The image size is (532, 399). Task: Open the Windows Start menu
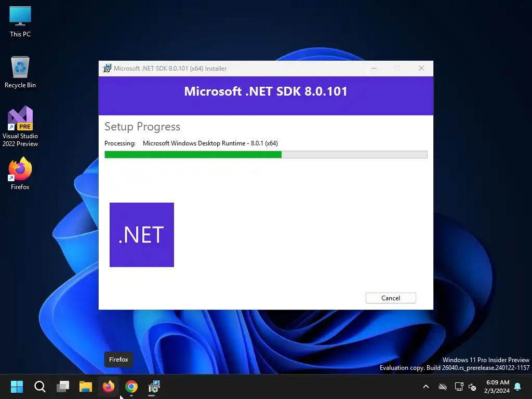pyautogui.click(x=17, y=387)
